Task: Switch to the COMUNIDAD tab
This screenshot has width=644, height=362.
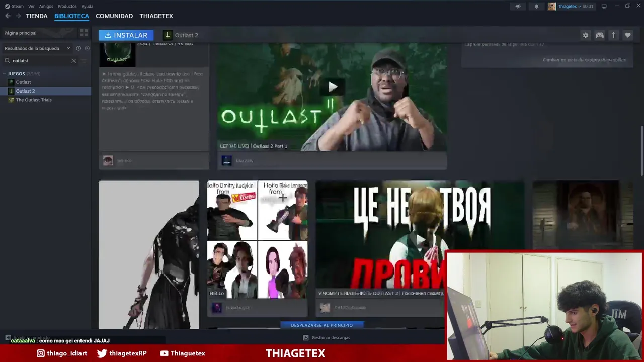Action: [114, 16]
